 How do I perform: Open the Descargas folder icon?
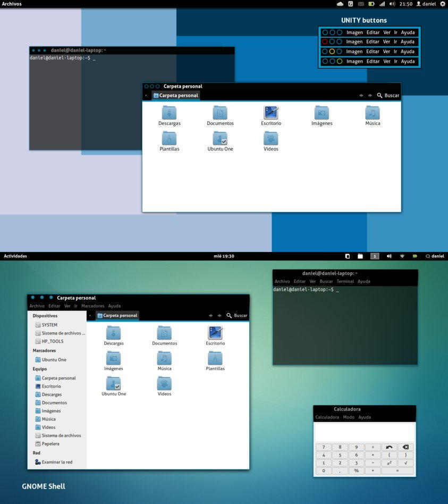tap(170, 114)
